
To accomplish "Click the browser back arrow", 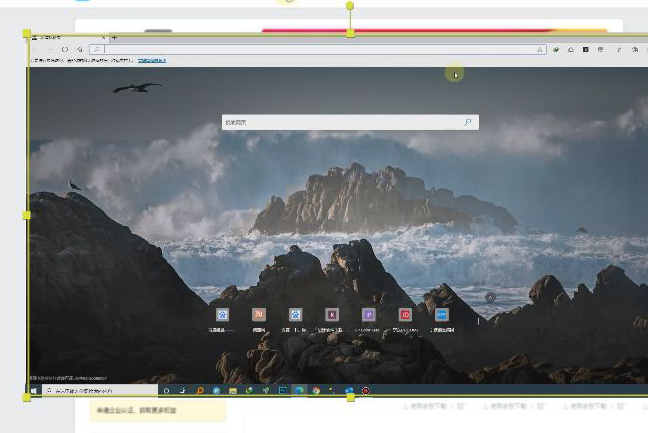I will tap(35, 49).
